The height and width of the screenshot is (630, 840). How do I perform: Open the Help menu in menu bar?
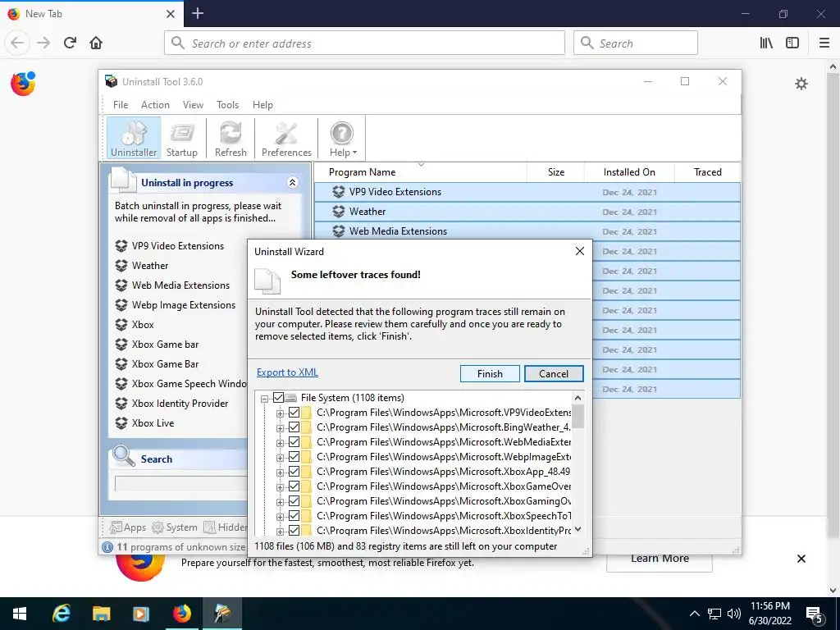pos(262,105)
